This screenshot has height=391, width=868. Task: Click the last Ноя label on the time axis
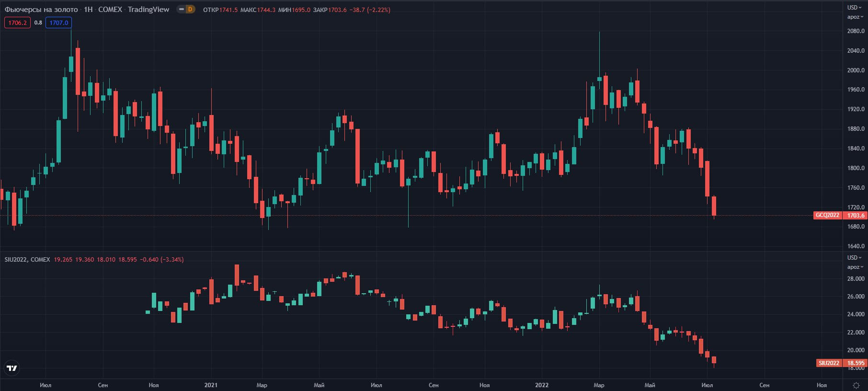tap(822, 385)
